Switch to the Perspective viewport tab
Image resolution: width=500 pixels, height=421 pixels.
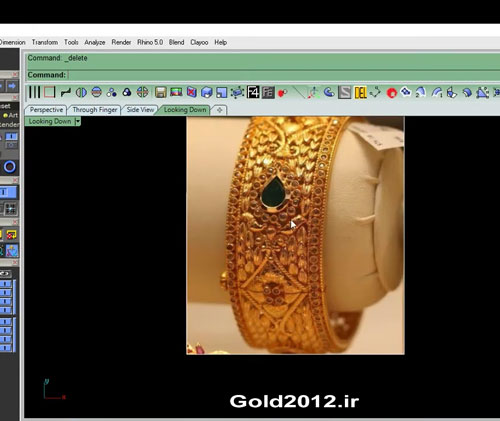tap(46, 110)
